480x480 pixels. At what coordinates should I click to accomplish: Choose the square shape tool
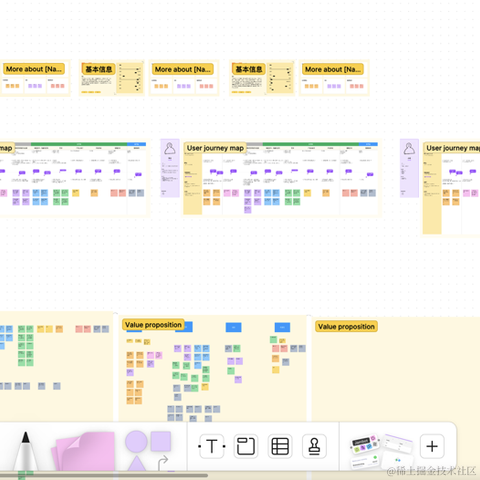(x=161, y=441)
